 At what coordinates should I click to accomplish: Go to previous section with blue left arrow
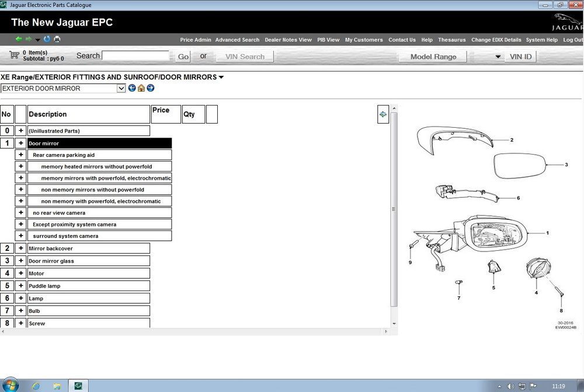132,88
